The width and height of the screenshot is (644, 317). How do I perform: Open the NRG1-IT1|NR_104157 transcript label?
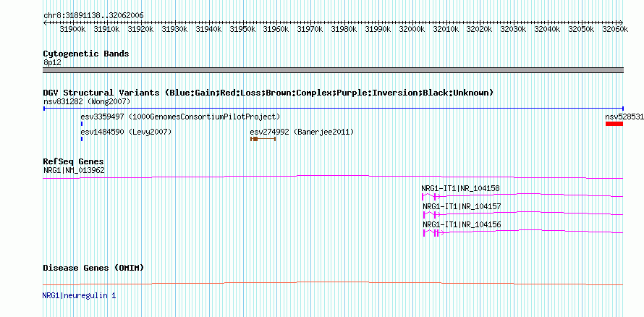462,206
